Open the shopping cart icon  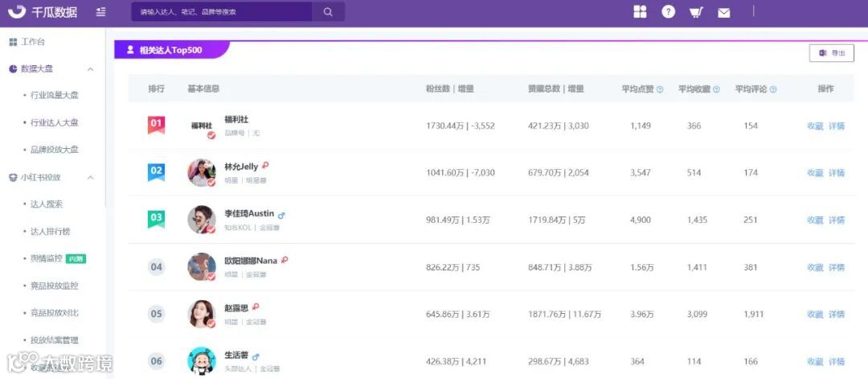(696, 12)
